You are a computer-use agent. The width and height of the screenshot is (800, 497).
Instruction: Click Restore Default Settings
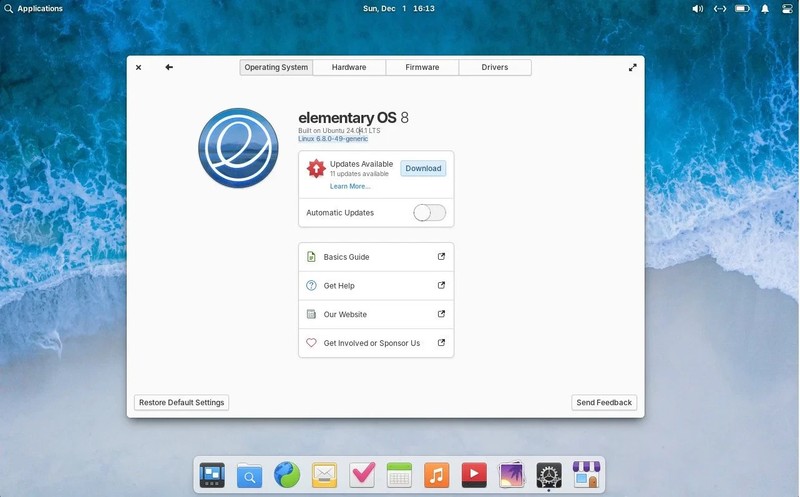coord(182,403)
